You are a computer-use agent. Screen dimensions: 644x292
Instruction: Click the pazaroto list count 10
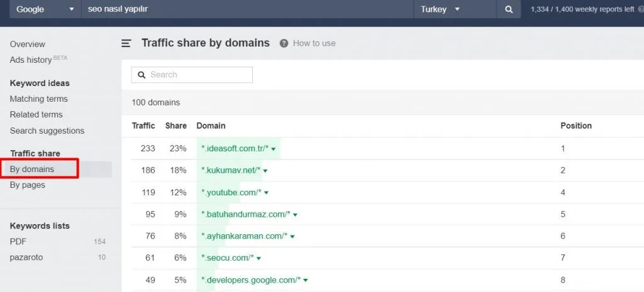coord(102,257)
